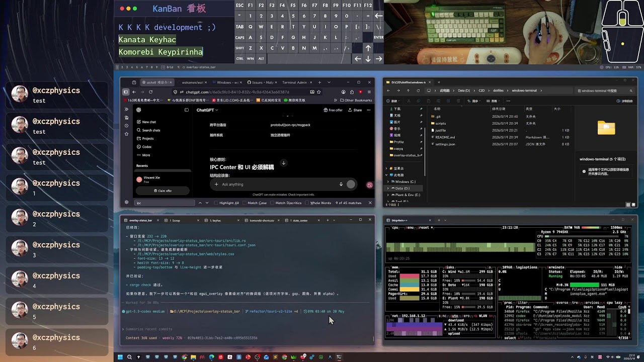Switch Explorer to details list view icon

[628, 205]
